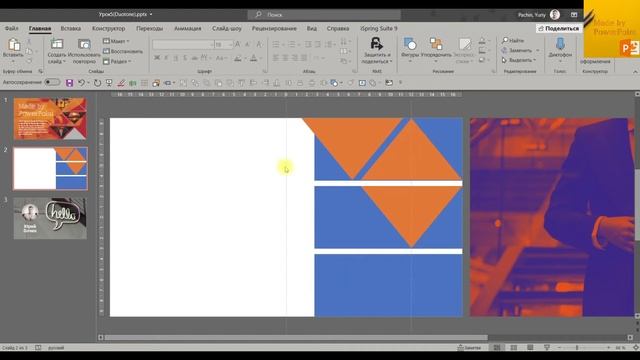Select the bottom blue rectangle on slide
This screenshot has height=360, width=640.
point(388,286)
